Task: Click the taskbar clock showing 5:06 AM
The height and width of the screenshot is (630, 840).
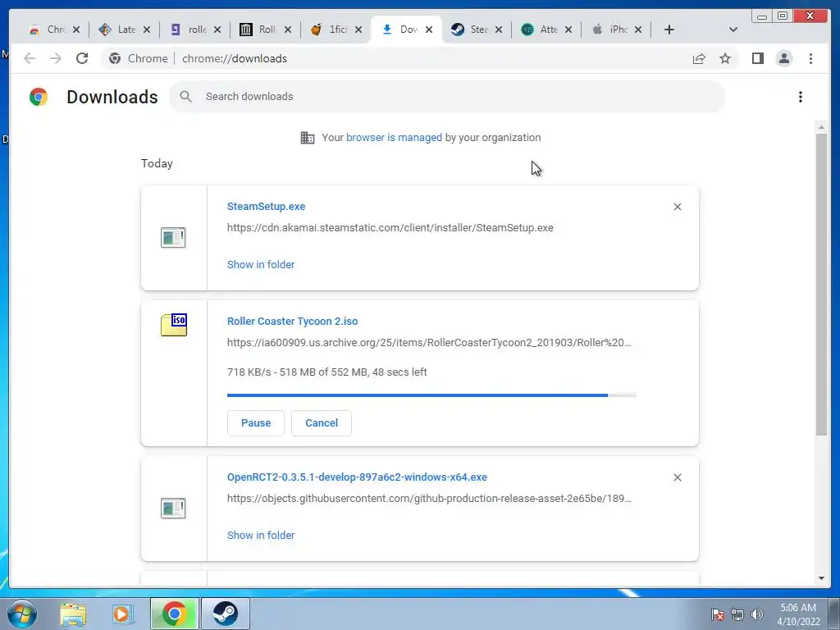Action: pyautogui.click(x=798, y=614)
